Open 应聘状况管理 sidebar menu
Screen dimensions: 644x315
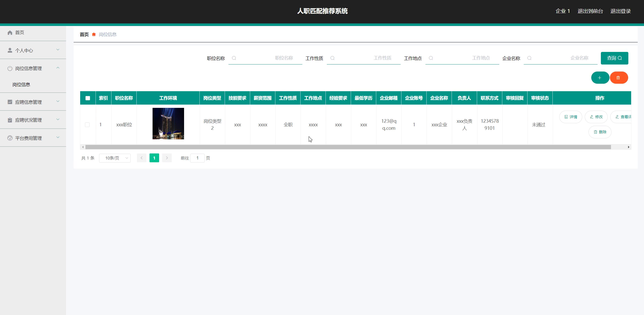[x=33, y=120]
